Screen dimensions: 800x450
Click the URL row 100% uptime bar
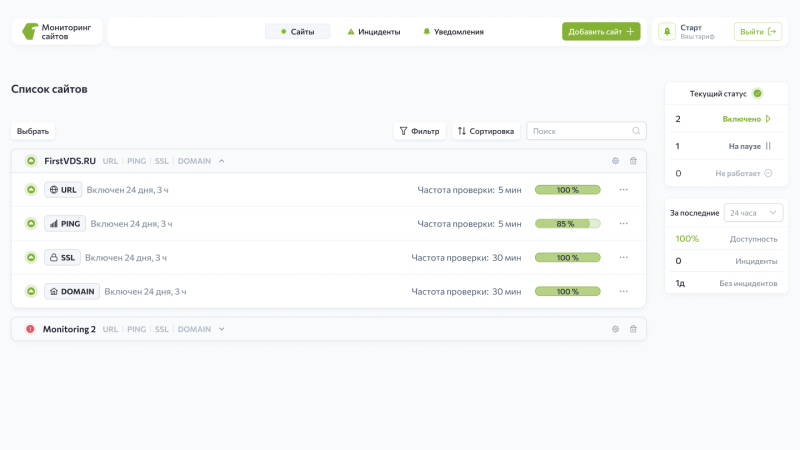tap(568, 190)
